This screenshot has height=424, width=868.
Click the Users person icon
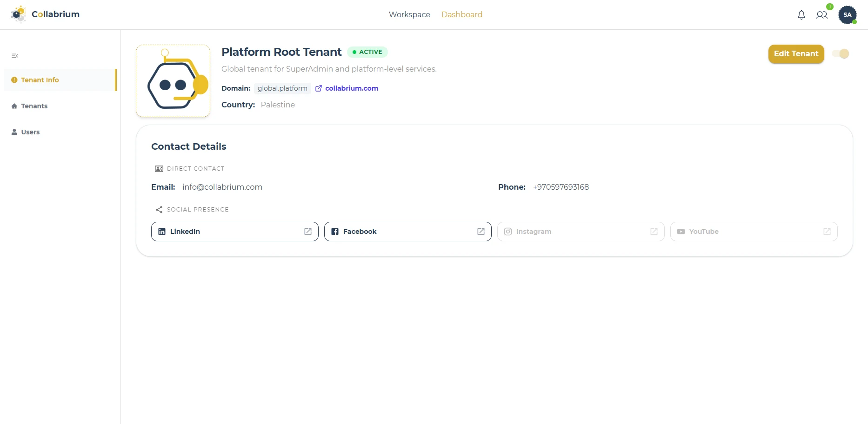(x=14, y=132)
